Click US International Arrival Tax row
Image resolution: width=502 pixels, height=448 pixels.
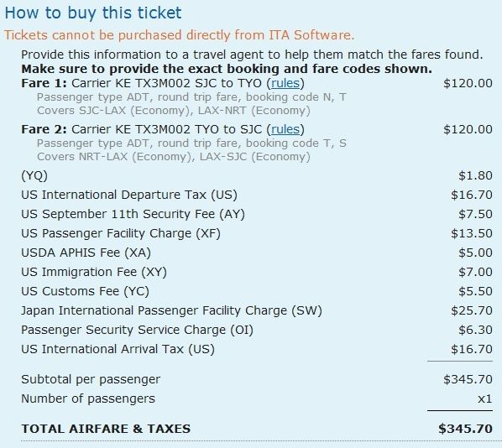pos(257,349)
